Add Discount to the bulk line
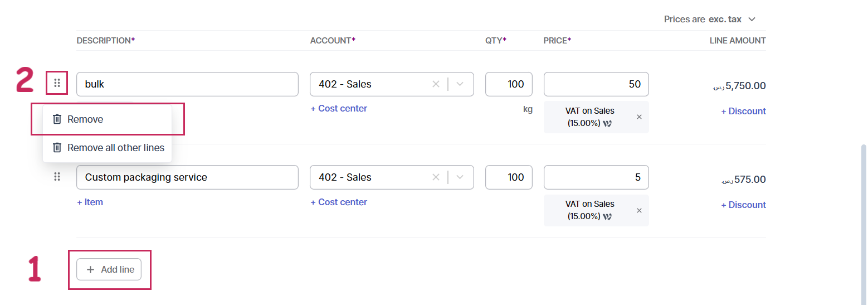 [743, 112]
